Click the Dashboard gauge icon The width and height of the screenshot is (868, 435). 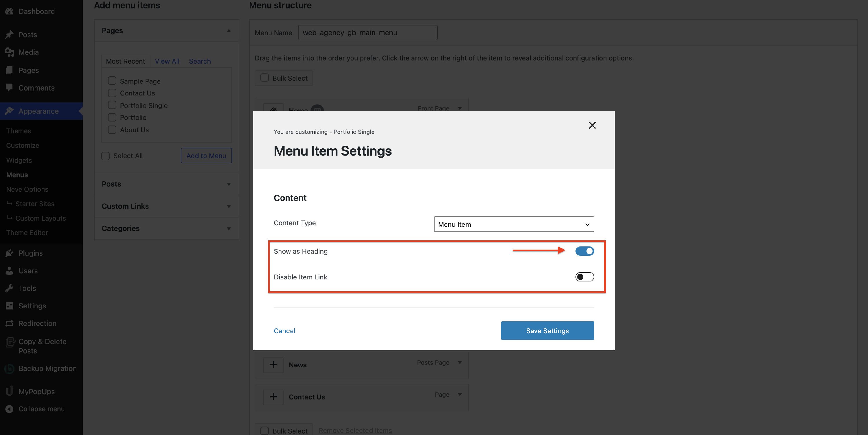tap(10, 11)
